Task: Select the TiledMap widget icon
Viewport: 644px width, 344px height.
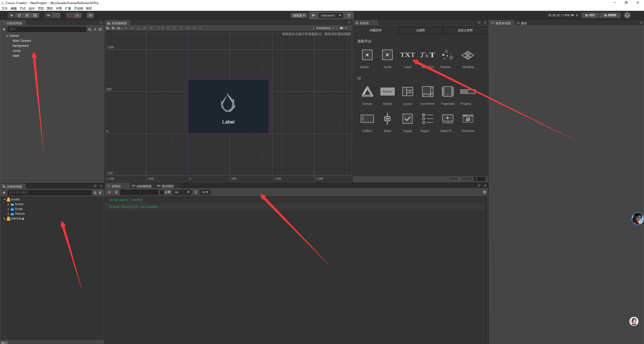Action: pos(468,55)
